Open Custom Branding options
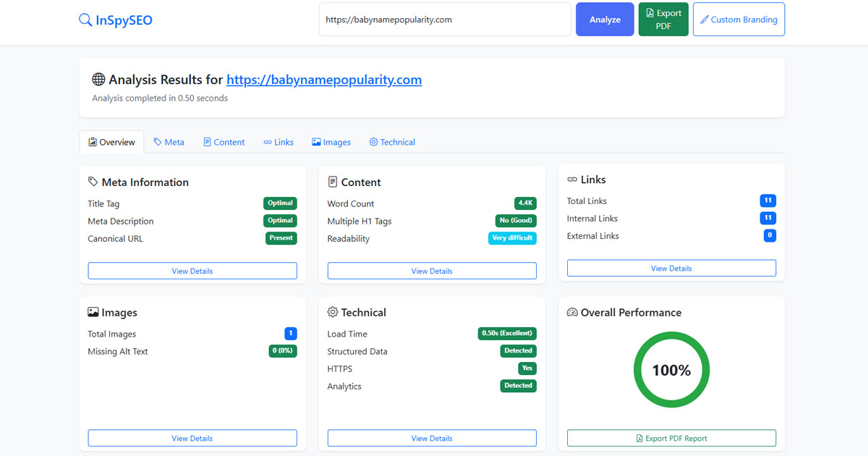Viewport: 868px width, 456px height. pos(739,20)
